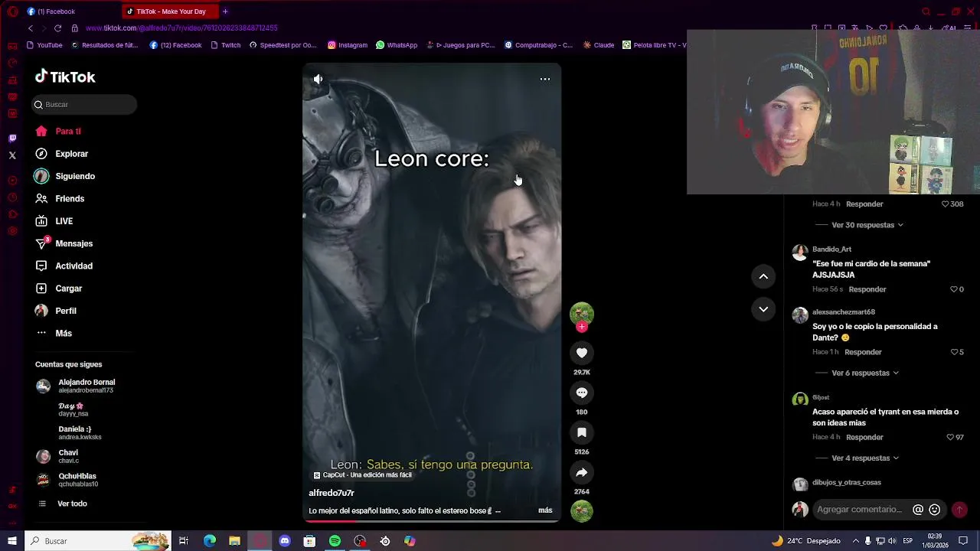Image resolution: width=980 pixels, height=551 pixels.
Task: Open Cargar upload page
Action: coord(58,289)
